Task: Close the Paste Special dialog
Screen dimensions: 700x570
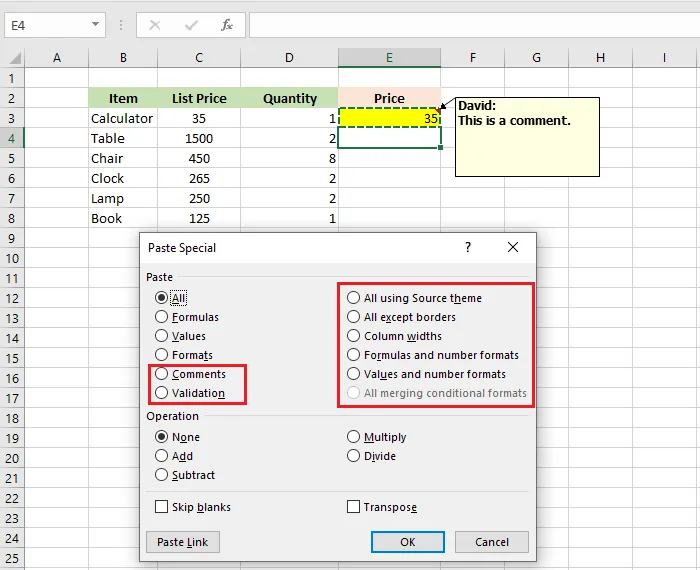Action: (x=513, y=247)
